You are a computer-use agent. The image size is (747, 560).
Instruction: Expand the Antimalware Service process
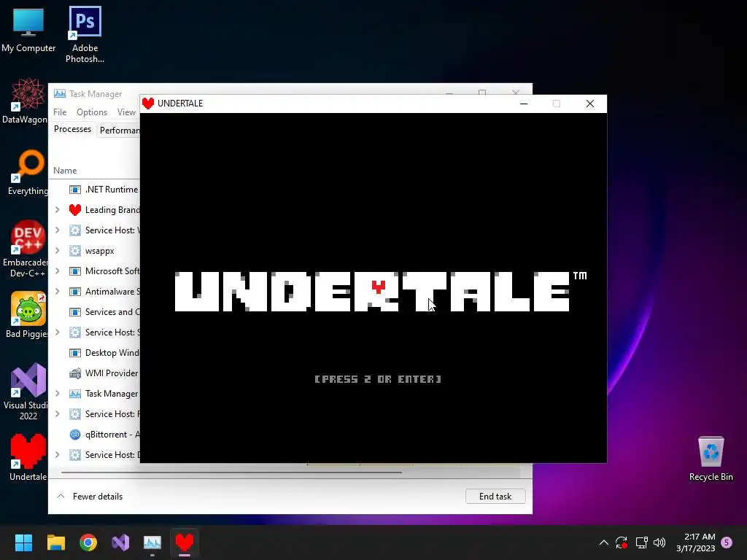tap(57, 292)
